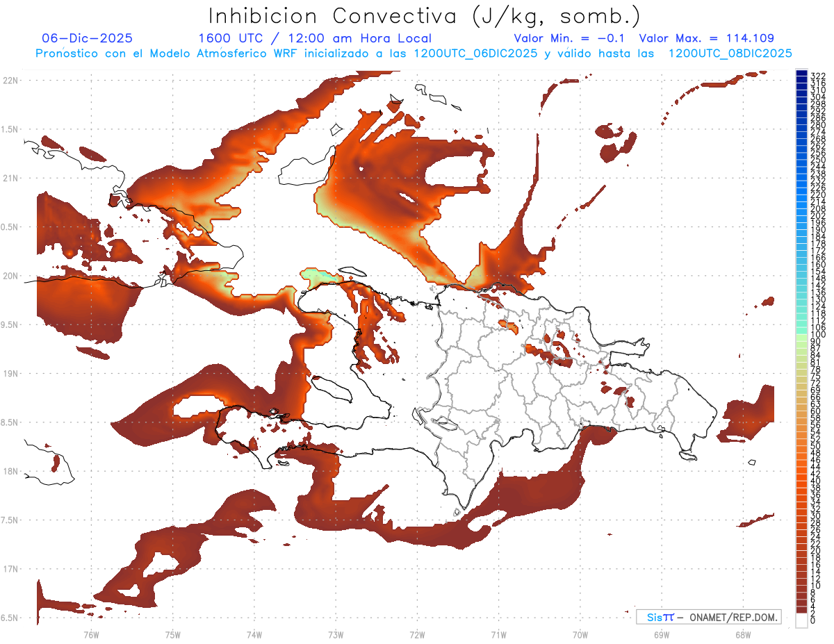The height and width of the screenshot is (644, 834).
Task: Click the 0.5N latitude label
Action: coord(10,227)
